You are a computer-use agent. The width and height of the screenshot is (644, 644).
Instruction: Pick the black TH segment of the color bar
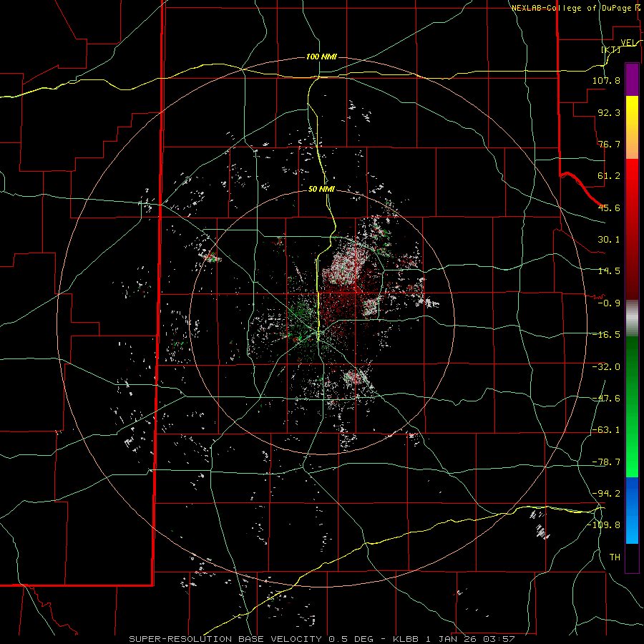pos(632,557)
